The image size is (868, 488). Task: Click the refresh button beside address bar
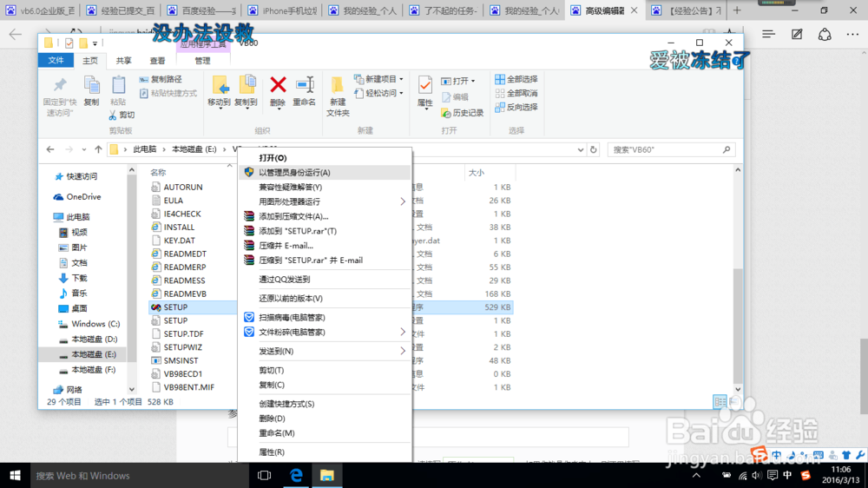pos(594,149)
